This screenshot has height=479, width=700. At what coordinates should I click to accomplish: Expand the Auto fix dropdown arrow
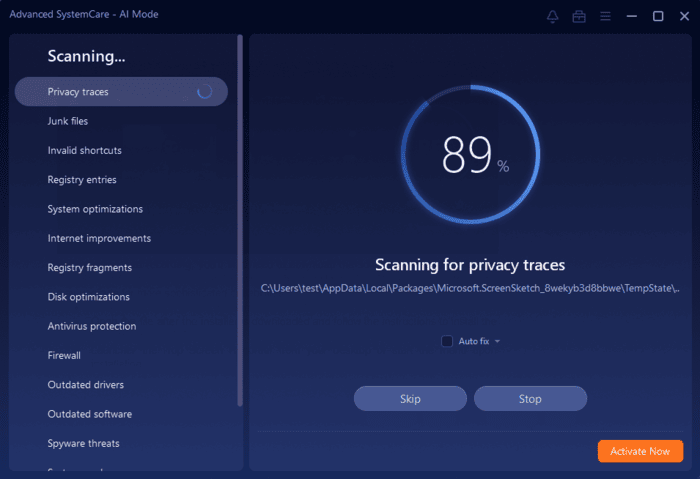coord(497,342)
